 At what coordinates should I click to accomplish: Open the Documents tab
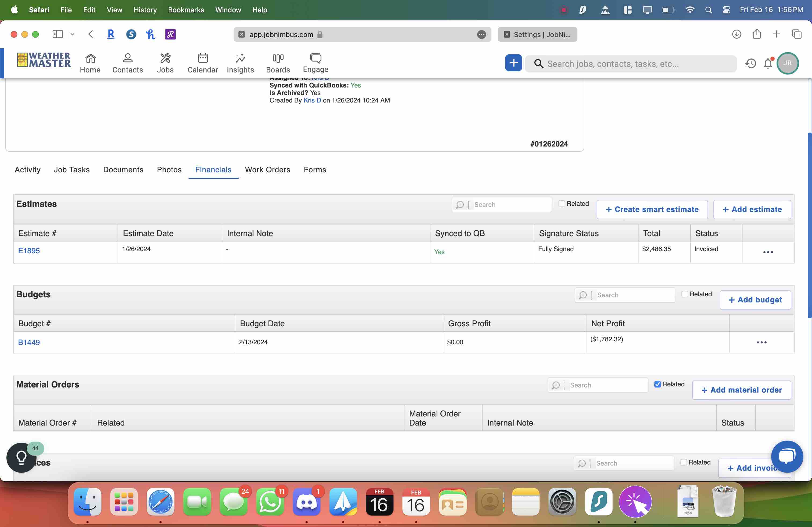click(123, 170)
